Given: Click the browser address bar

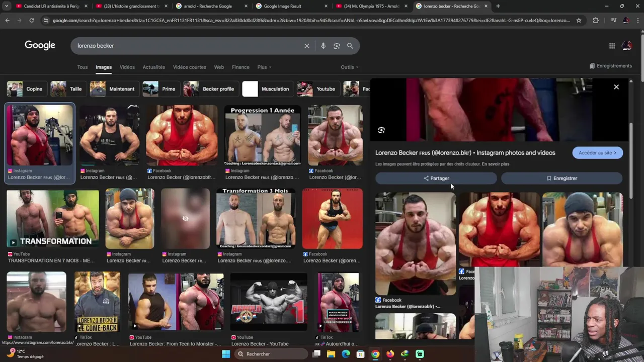Looking at the screenshot, I should 310,20.
